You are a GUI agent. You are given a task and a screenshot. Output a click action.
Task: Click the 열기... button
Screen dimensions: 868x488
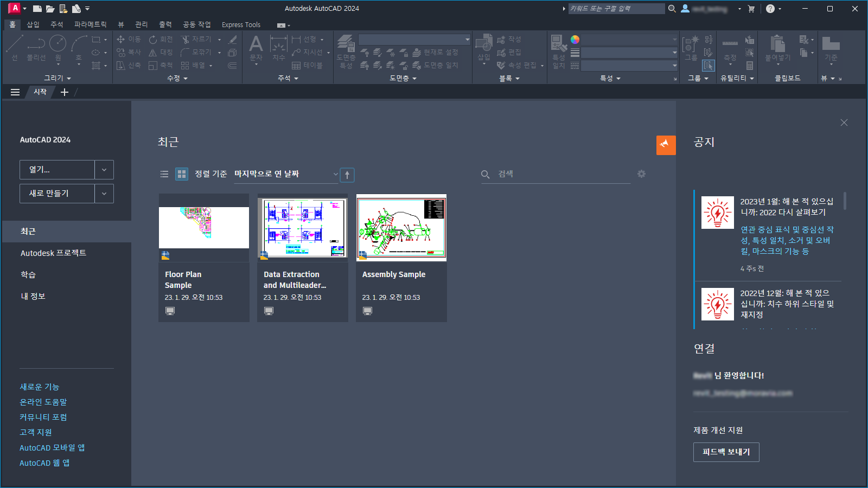click(57, 170)
